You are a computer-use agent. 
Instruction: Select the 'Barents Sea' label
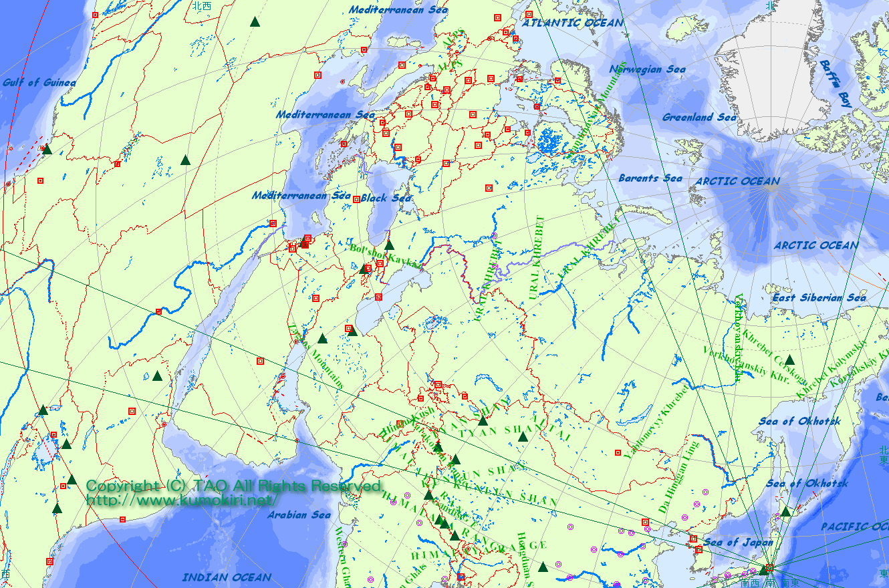[x=650, y=178]
